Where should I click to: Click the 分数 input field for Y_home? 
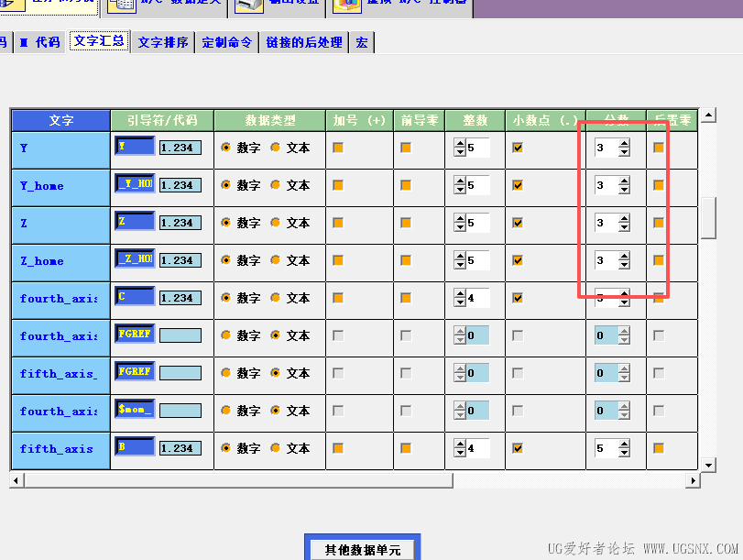pos(606,185)
